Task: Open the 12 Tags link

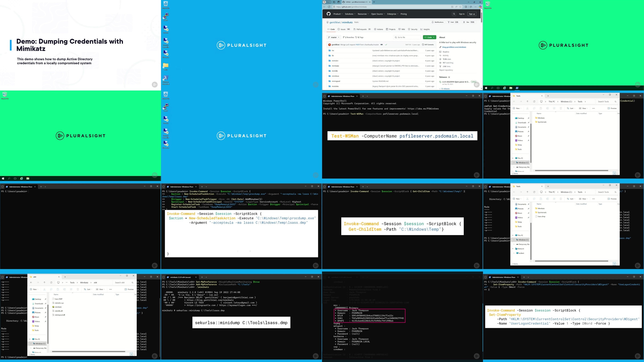Action: [359, 37]
